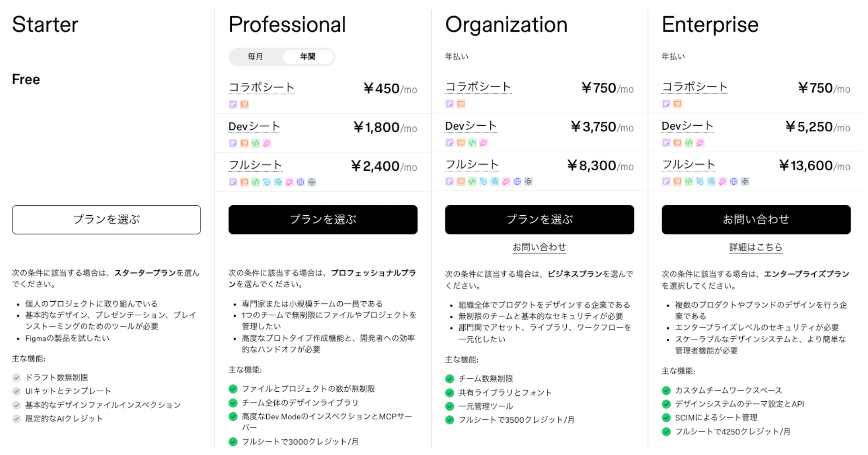Switch Professional billing to 毎月
Image resolution: width=868 pixels, height=455 pixels.
(255, 56)
